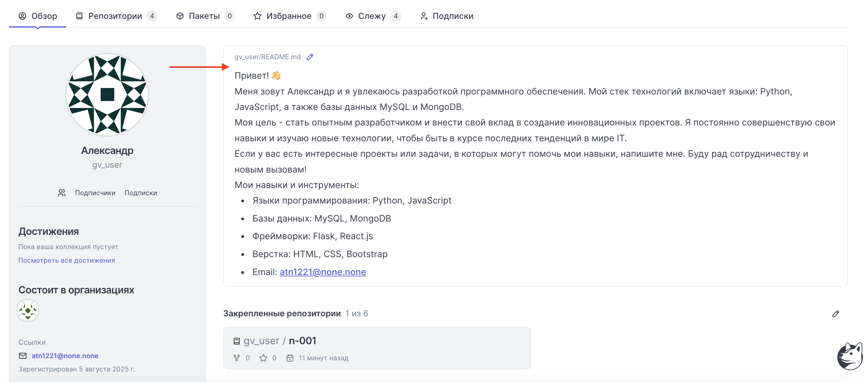Image resolution: width=868 pixels, height=382 pixels.
Task: Open the n-001 repository link
Action: 302,340
